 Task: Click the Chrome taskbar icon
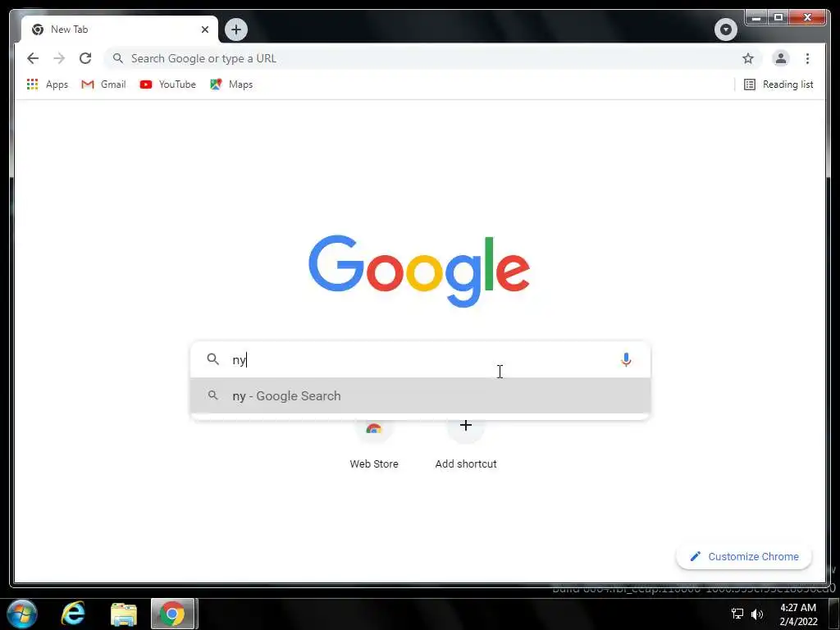[x=172, y=614]
